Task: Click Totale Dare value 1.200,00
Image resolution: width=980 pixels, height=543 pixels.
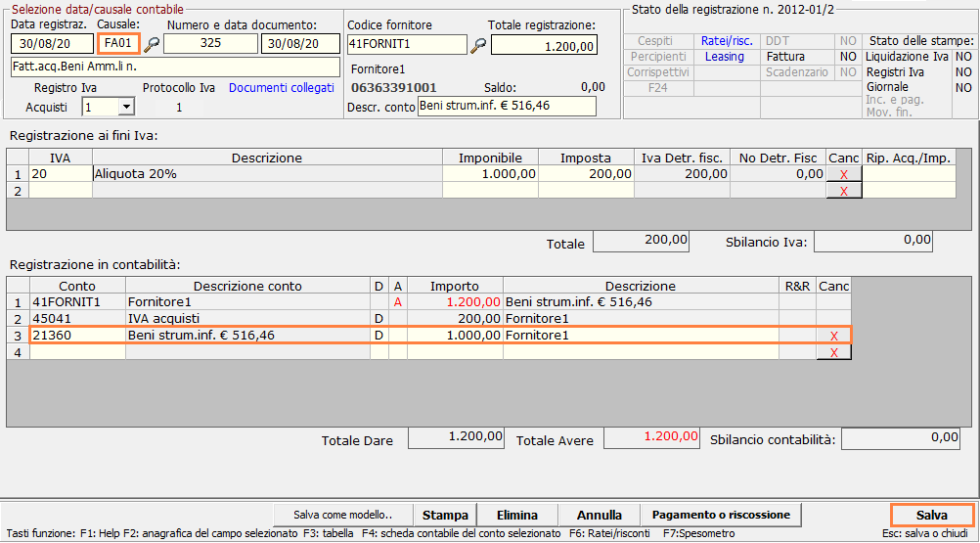Action: click(x=456, y=437)
